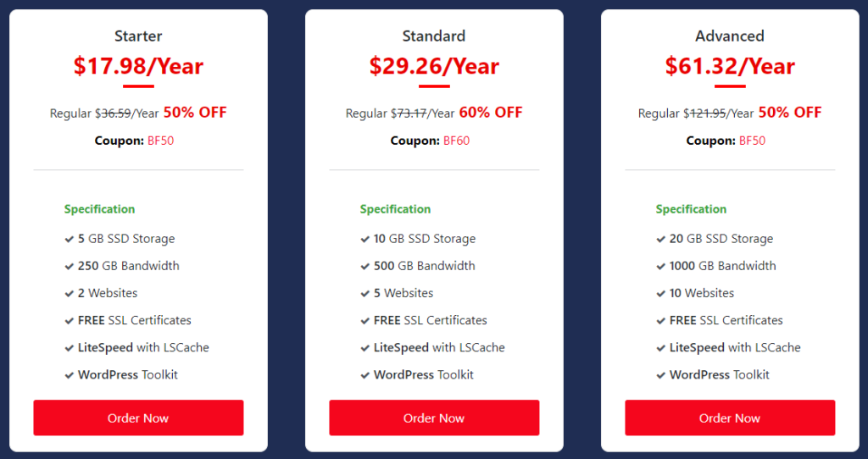Click checkmark next to 250 GB Bandwidth

(70, 267)
